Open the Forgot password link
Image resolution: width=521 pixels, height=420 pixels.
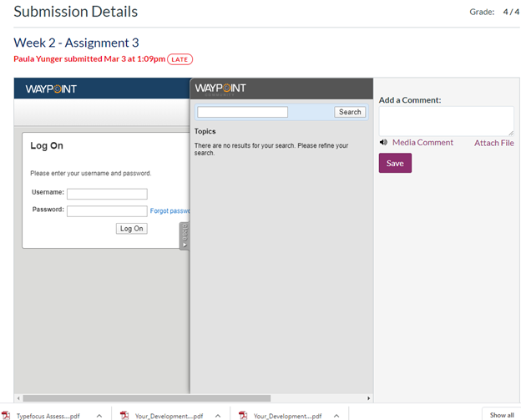[x=170, y=211]
